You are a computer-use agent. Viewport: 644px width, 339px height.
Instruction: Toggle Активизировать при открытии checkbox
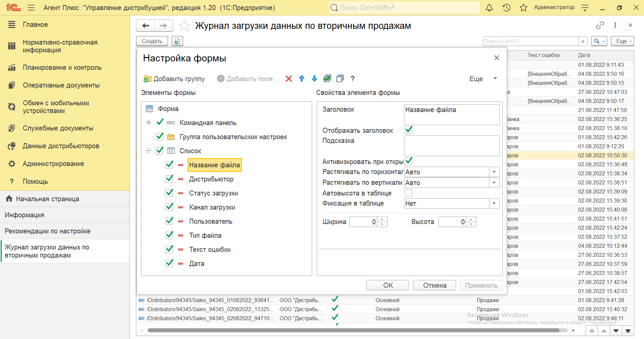click(x=408, y=161)
